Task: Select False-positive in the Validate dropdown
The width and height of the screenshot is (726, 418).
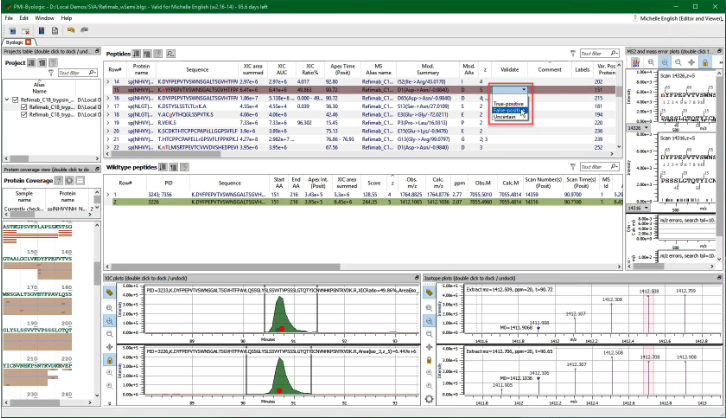Action: point(509,110)
